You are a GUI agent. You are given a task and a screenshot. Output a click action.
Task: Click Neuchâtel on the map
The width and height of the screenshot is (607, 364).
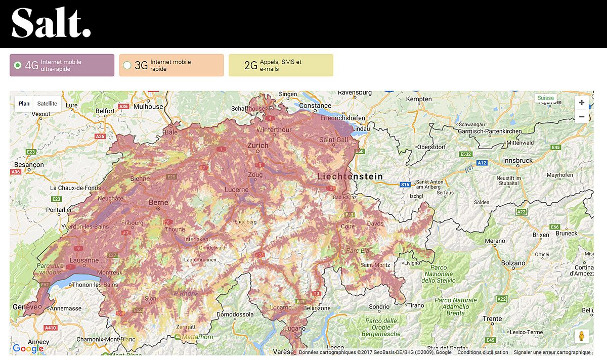point(111,199)
